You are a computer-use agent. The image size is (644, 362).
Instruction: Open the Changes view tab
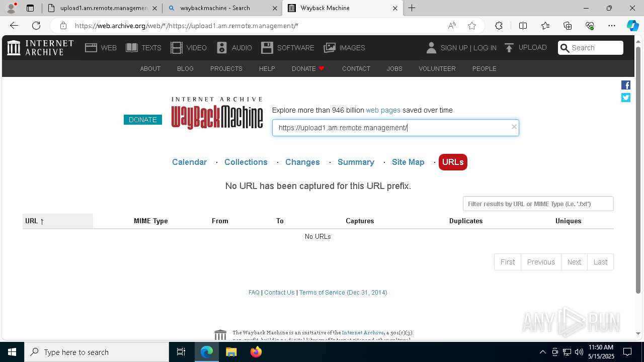click(x=302, y=162)
